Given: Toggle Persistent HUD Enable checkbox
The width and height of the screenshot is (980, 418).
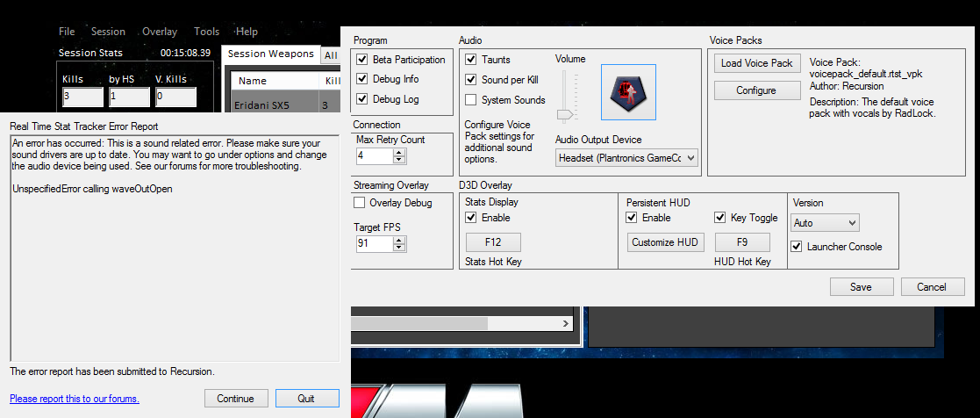Looking at the screenshot, I should (632, 218).
